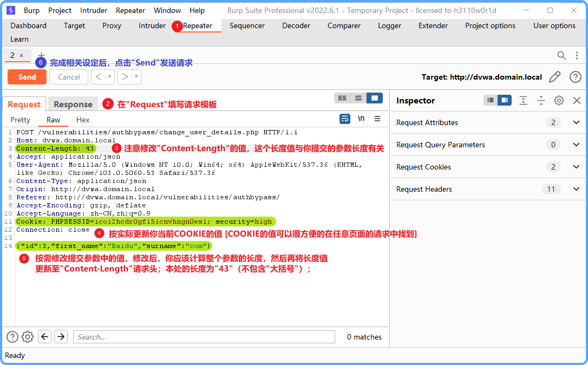The height and width of the screenshot is (365, 588).
Task: Collapse all Inspector sections
Action: point(541,101)
